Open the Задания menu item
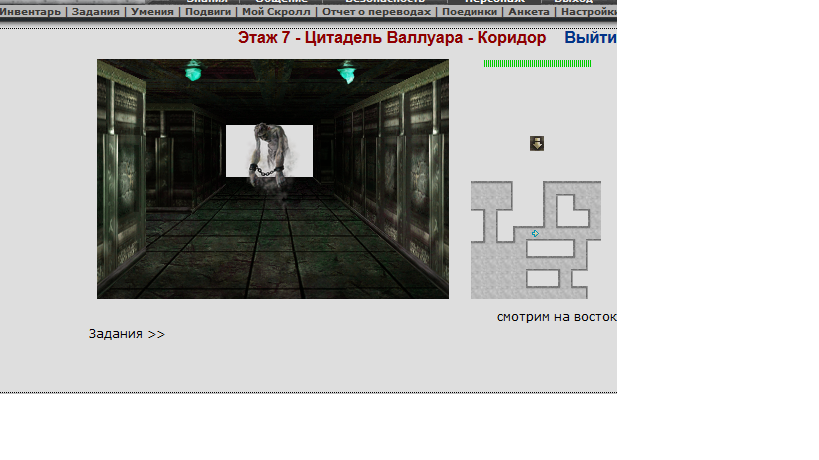 (x=96, y=12)
